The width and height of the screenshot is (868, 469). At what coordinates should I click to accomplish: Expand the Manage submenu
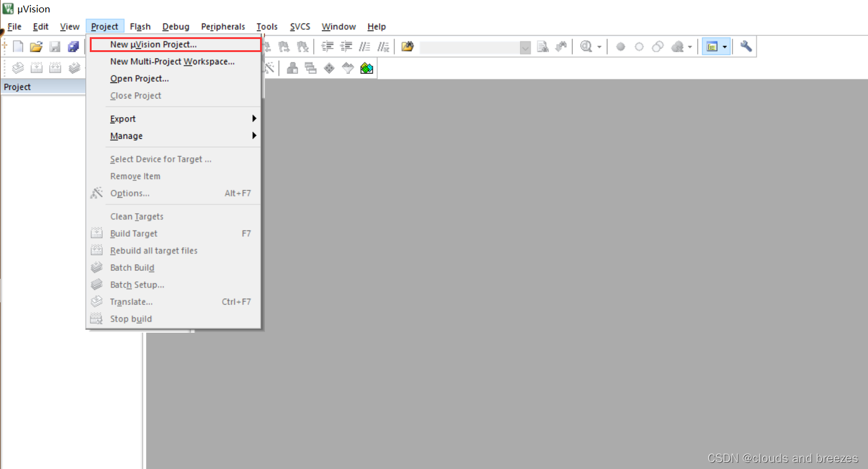(173, 136)
